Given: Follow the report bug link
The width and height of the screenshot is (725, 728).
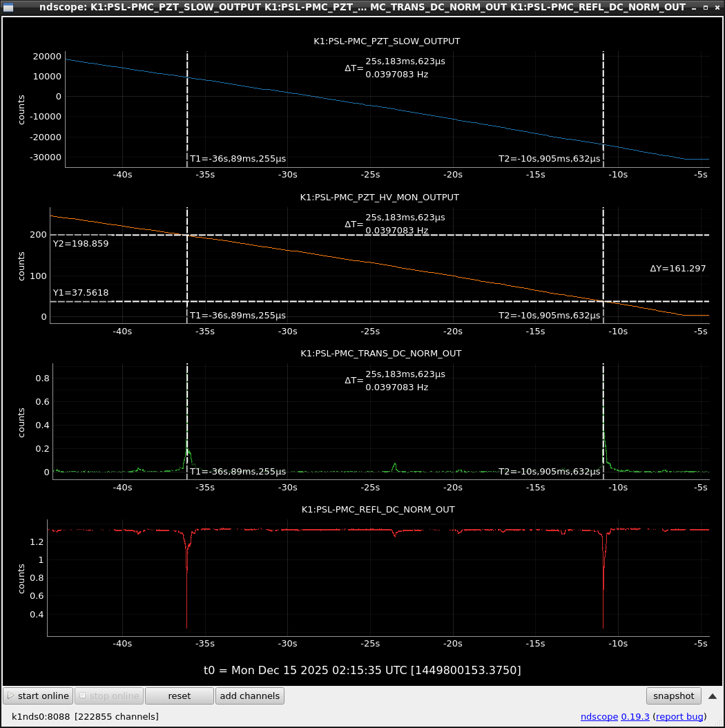Looking at the screenshot, I should click(x=679, y=716).
